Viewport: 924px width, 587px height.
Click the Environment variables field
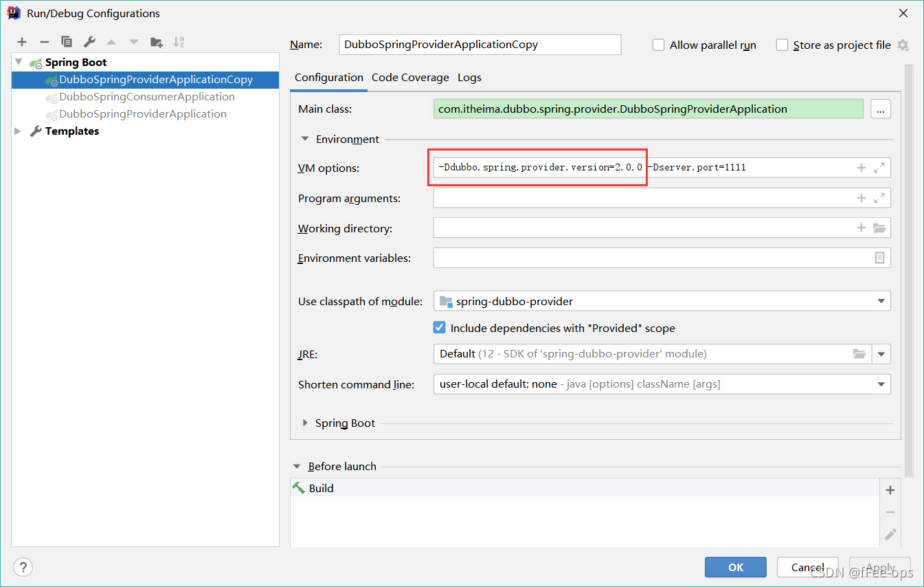click(662, 258)
